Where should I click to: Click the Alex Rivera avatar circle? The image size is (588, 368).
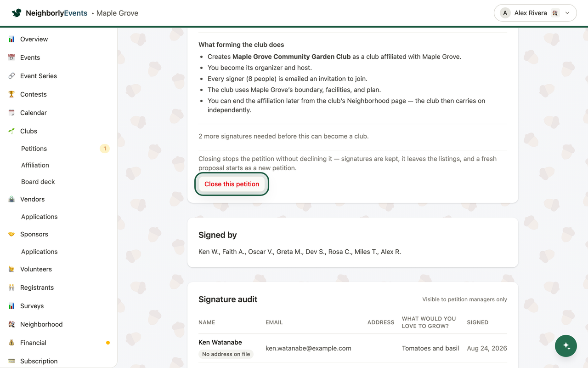click(505, 13)
